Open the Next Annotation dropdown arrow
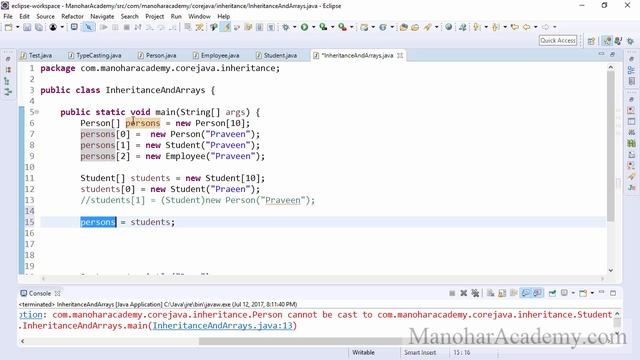Viewport: 640px width, 360px height. (x=486, y=27)
